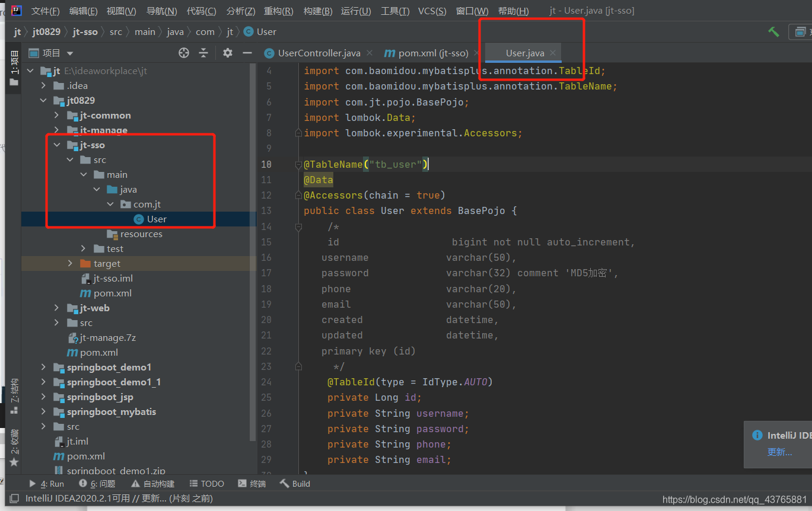Hide the project panel with minus icon
Viewport: 812px width, 511px height.
247,53
